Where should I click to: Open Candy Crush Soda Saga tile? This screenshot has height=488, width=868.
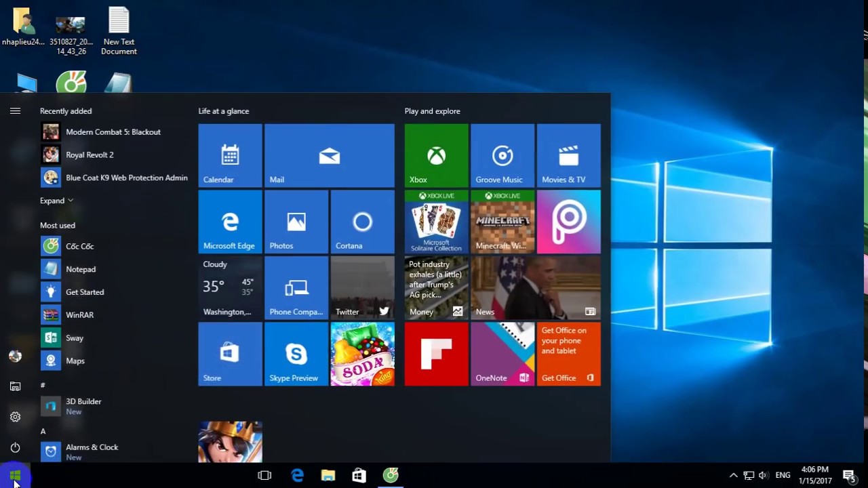point(362,354)
